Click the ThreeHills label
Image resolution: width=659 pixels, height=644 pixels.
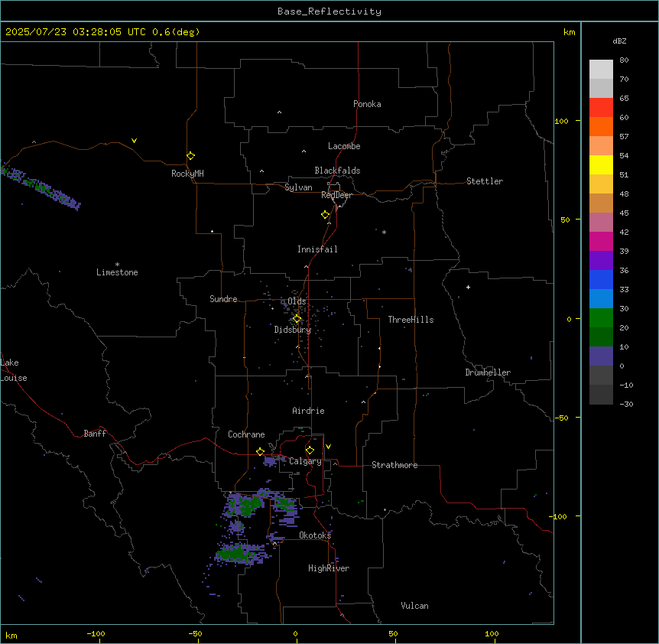(x=411, y=320)
